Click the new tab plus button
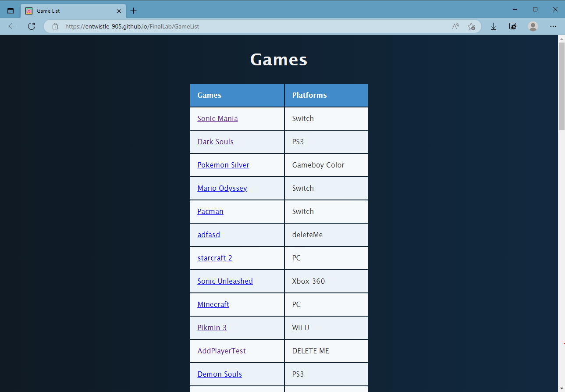Image resolution: width=565 pixels, height=392 pixels. (134, 11)
